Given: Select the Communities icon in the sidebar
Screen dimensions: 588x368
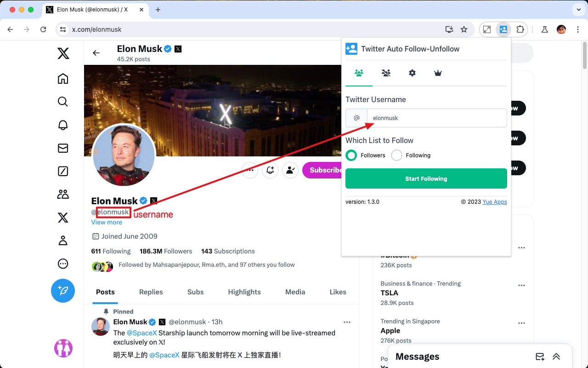Looking at the screenshot, I should click(63, 194).
